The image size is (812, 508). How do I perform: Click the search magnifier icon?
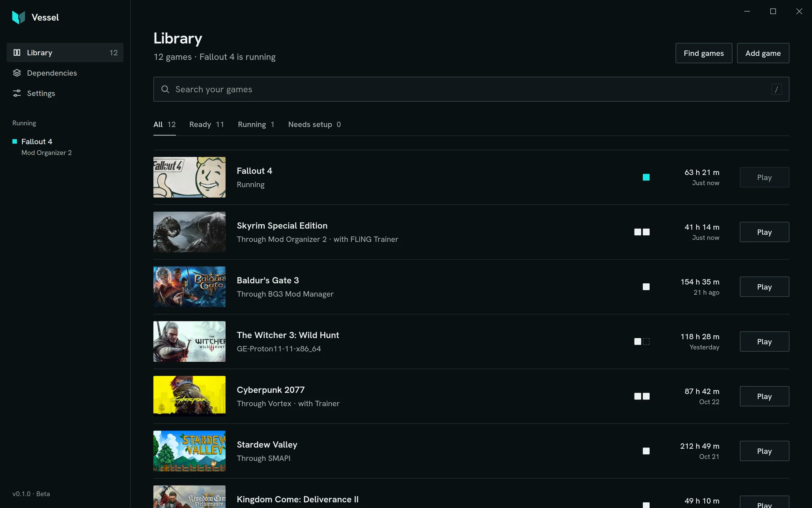click(165, 89)
